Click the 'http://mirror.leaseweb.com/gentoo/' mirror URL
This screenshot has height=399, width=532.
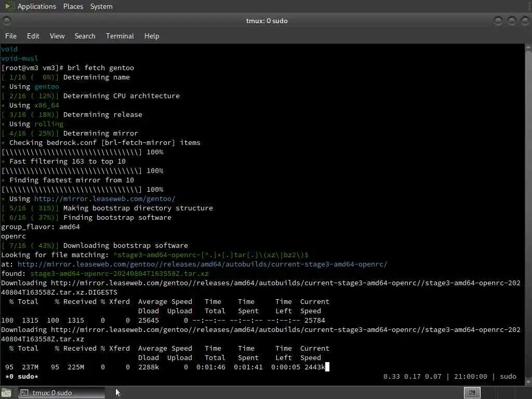coord(104,199)
